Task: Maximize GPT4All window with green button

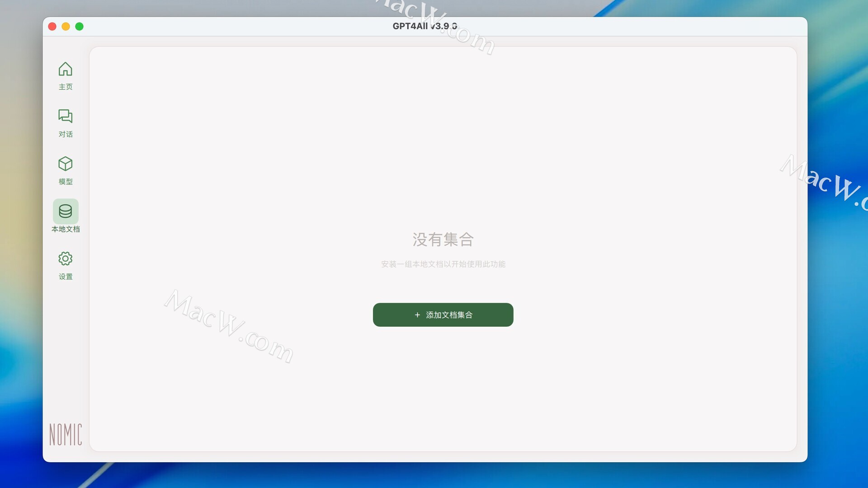Action: [x=80, y=27]
